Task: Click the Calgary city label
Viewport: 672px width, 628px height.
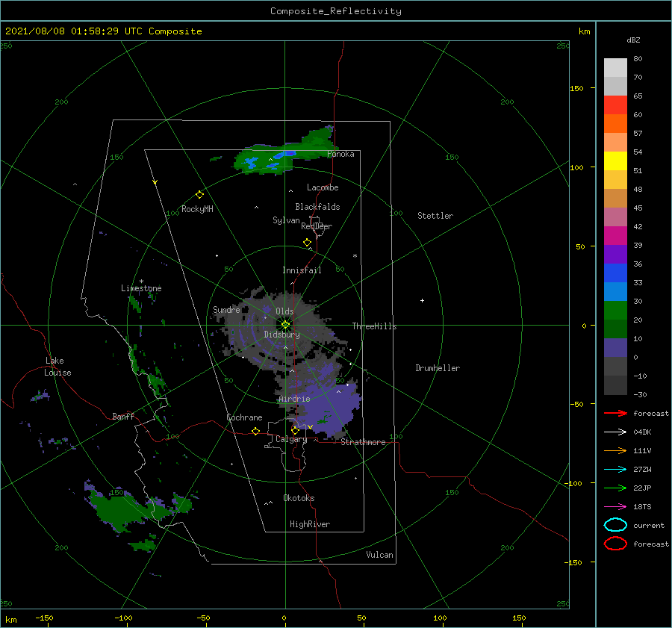Action: click(x=291, y=439)
